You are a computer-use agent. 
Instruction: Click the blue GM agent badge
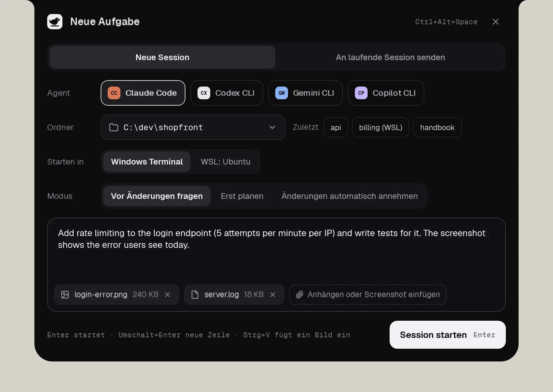(x=282, y=93)
